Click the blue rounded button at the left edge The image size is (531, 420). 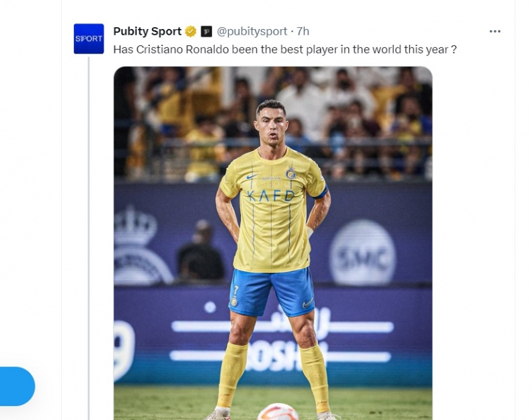tap(17, 386)
